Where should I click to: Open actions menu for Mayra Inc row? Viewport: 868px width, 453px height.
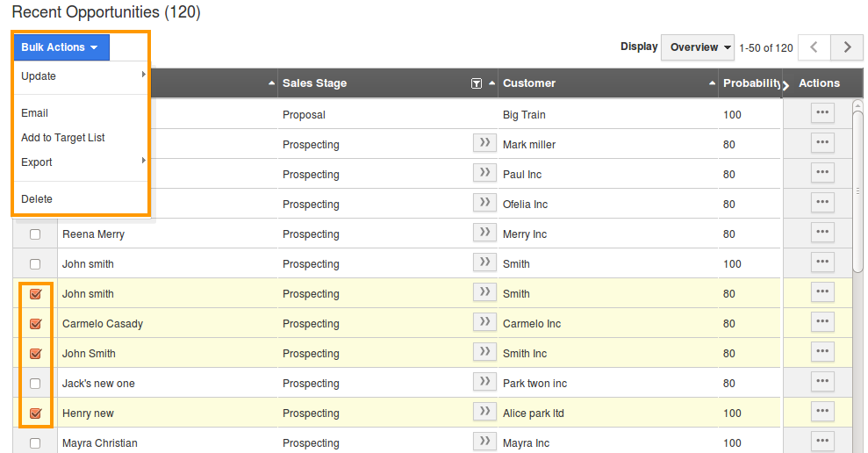coord(822,442)
